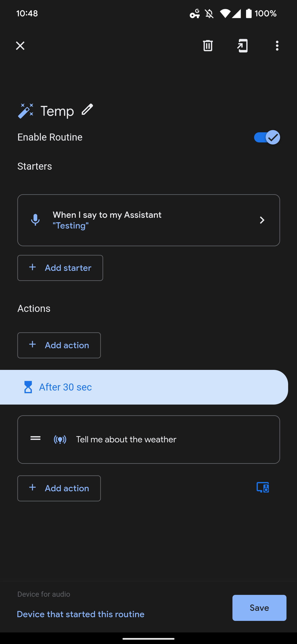Toggle the Enable Routine switch
Image resolution: width=297 pixels, height=644 pixels.
coord(266,137)
